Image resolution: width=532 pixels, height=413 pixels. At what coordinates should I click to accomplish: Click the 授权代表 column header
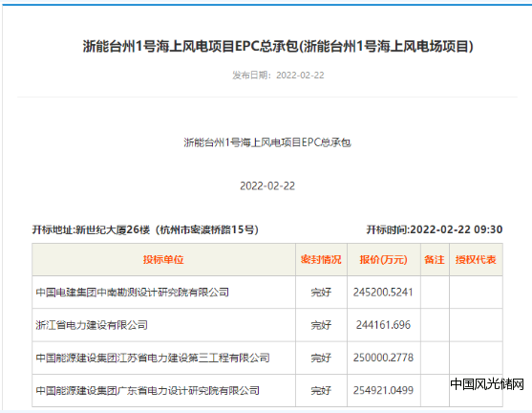(476, 259)
